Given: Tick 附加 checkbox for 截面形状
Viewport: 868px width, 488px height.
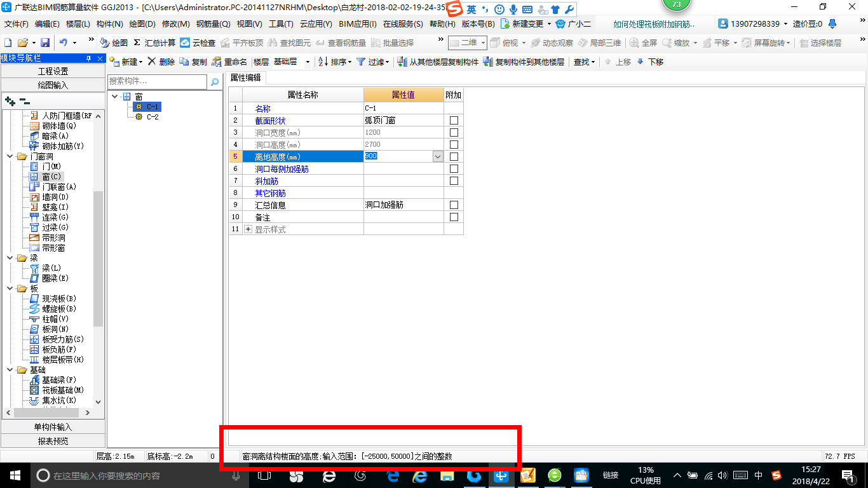Looking at the screenshot, I should pos(454,121).
